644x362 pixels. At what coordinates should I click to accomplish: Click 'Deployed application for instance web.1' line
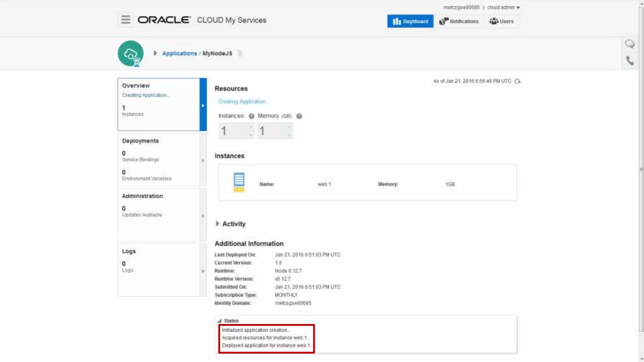(267, 345)
